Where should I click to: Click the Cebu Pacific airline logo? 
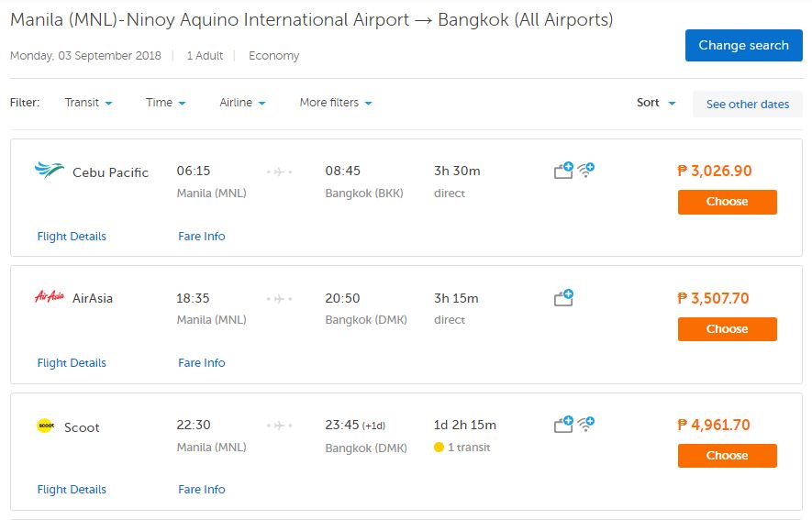[x=49, y=171]
